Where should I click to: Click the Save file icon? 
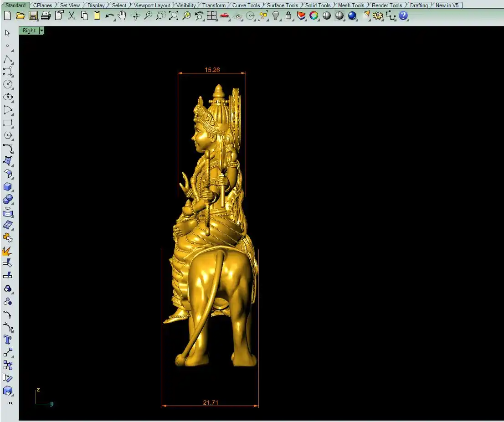pyautogui.click(x=33, y=16)
